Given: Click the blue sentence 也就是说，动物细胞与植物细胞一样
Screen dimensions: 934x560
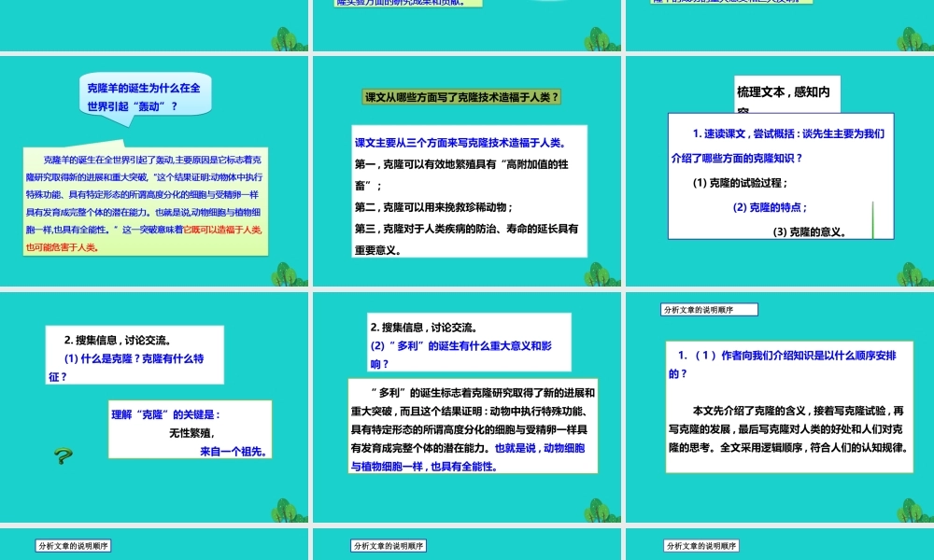Looking at the screenshot, I should pyautogui.click(x=468, y=457).
